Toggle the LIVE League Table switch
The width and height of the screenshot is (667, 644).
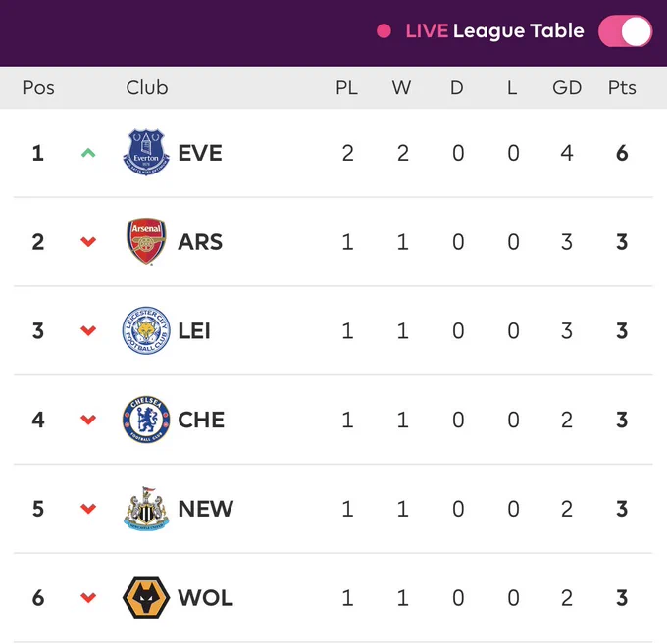click(625, 31)
